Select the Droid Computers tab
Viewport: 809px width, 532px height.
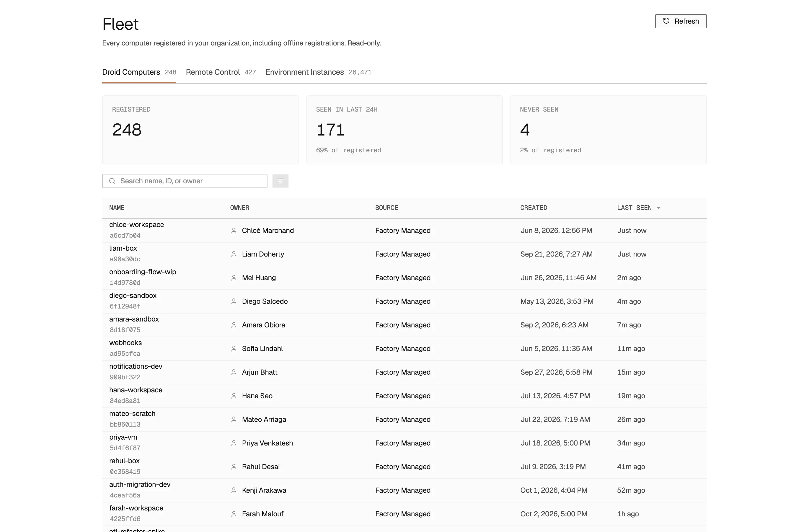point(139,72)
